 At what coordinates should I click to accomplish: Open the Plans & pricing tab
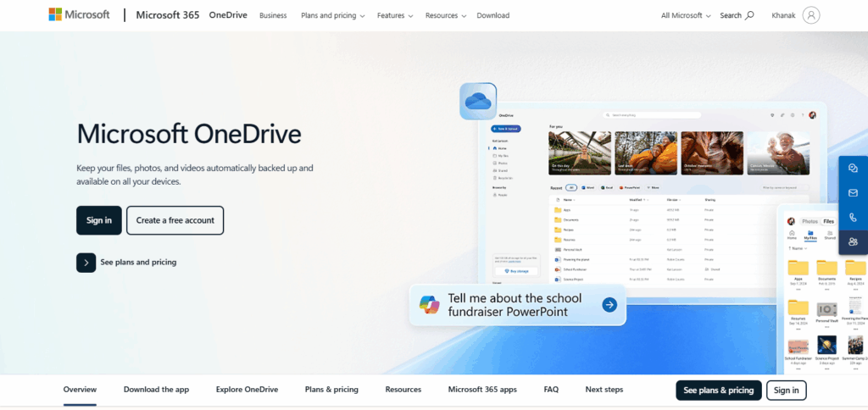coord(331,390)
